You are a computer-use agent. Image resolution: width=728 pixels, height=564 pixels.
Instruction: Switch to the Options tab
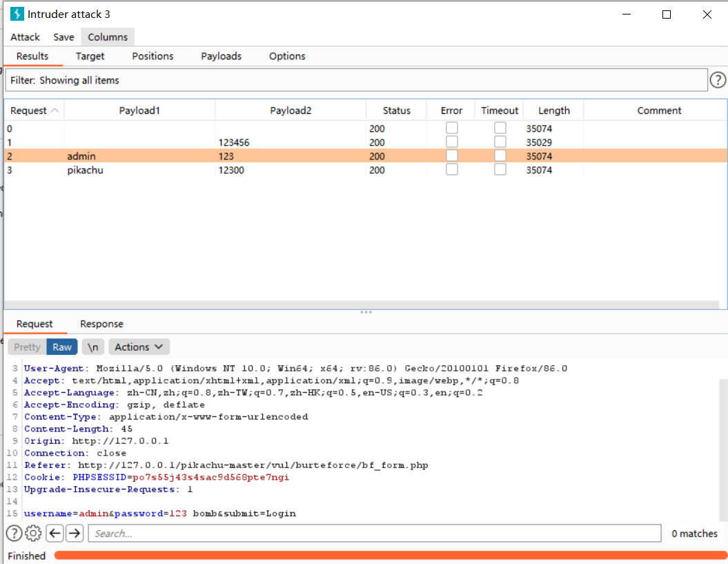click(x=287, y=56)
